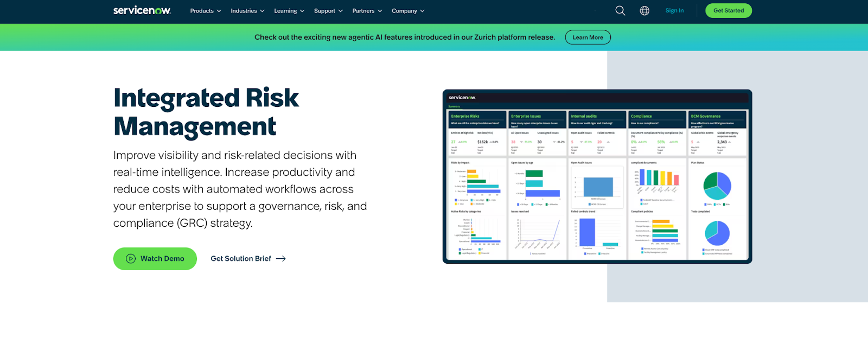The width and height of the screenshot is (868, 338).
Task: Click the Open issues by age bar chart
Action: tap(536, 184)
